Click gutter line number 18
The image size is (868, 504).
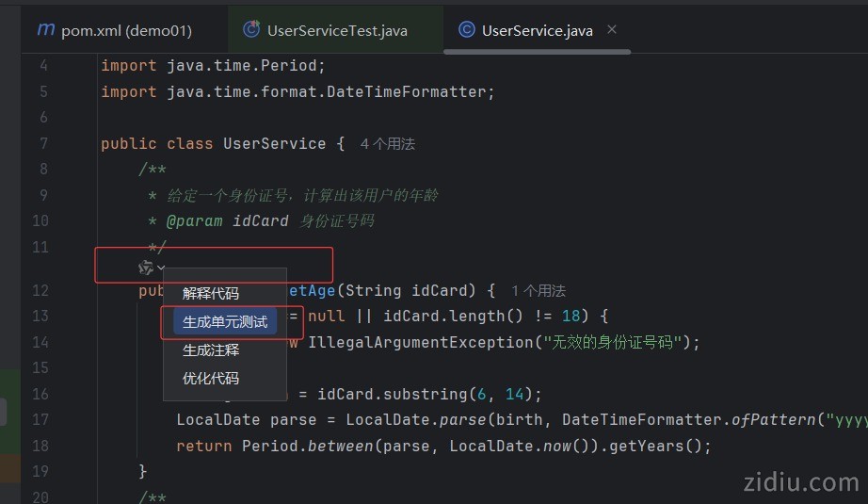point(40,446)
